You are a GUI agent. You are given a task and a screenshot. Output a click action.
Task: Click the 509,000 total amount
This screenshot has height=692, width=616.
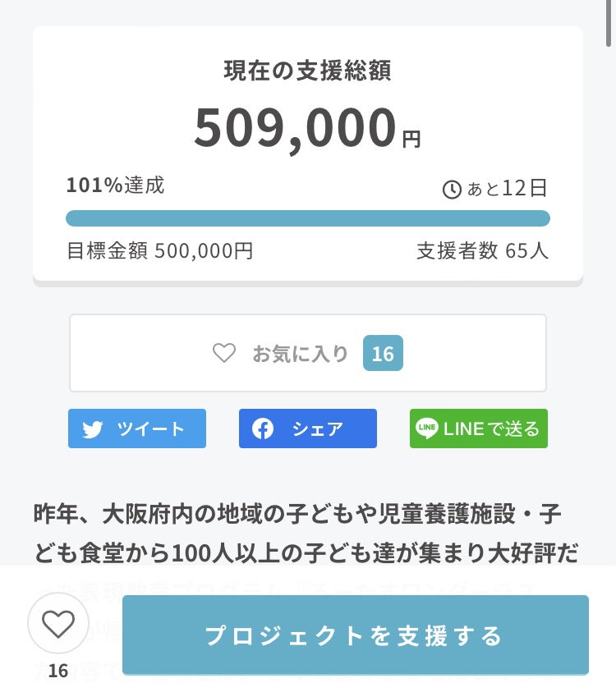(x=296, y=127)
